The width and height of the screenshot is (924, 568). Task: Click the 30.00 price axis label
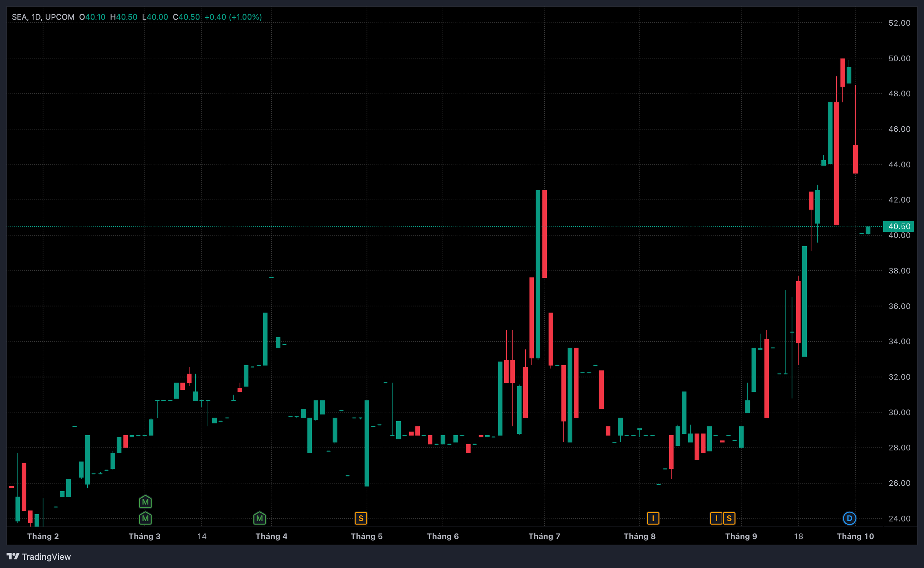[899, 413]
